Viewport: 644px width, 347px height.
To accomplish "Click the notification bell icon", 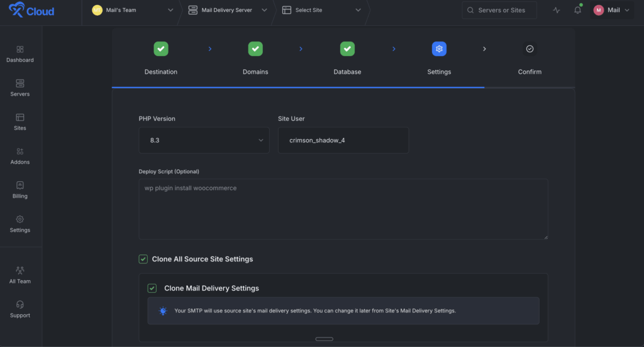I will tap(577, 10).
